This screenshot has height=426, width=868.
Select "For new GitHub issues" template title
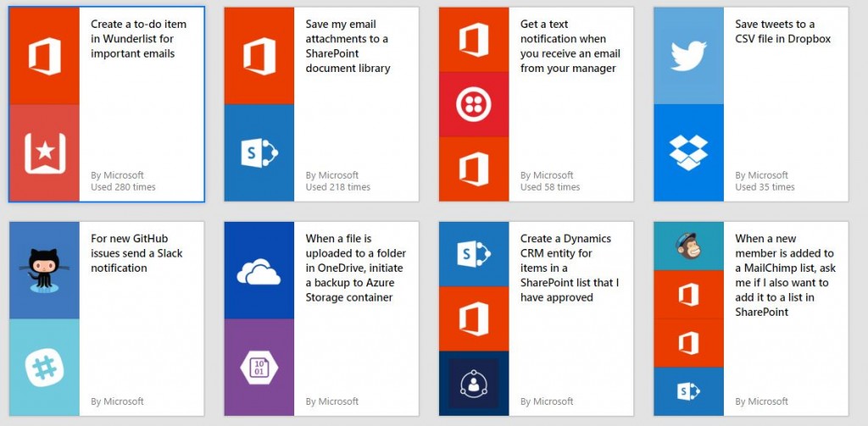(x=136, y=253)
